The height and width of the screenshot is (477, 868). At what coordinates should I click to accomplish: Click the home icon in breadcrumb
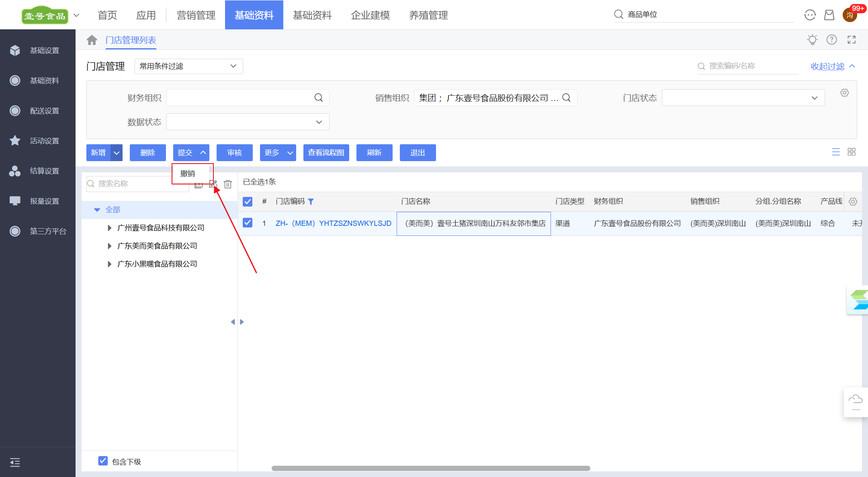coord(92,40)
